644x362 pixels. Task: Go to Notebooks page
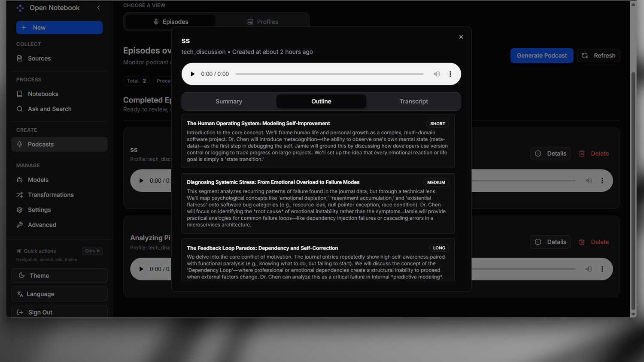pos(59,94)
